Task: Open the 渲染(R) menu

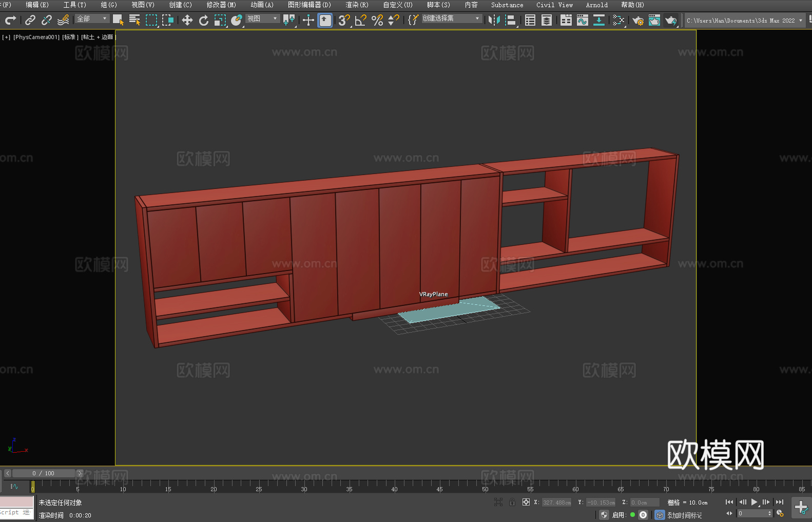Action: [357, 5]
